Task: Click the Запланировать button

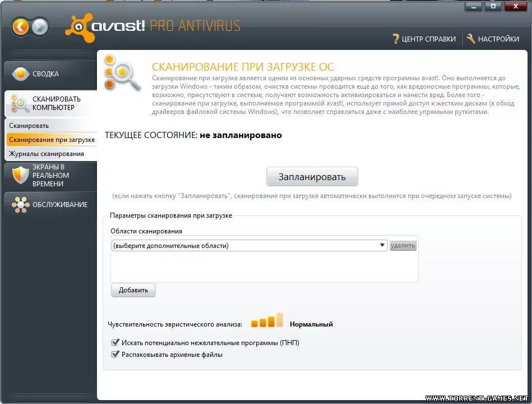Action: (x=312, y=177)
